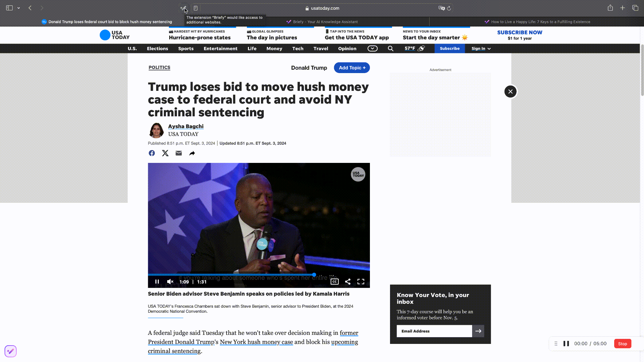Unmute the video player
Viewport: 644px width, 362px height.
[x=170, y=282]
